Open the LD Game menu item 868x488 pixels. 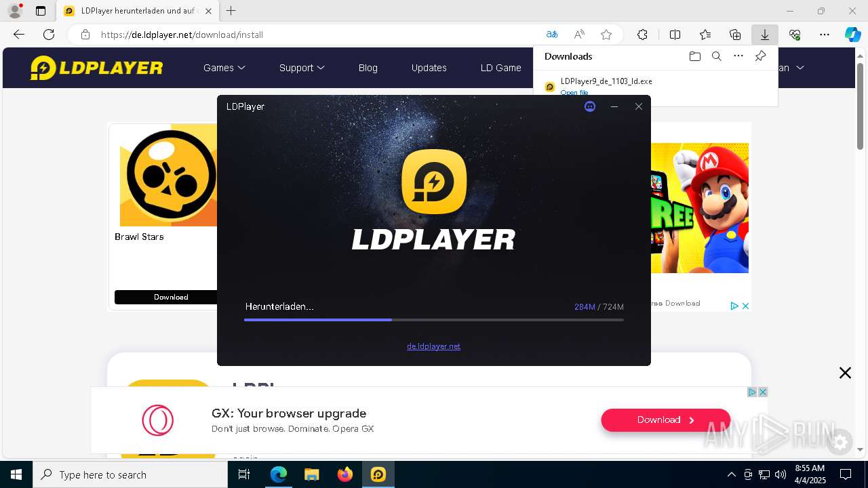point(501,68)
